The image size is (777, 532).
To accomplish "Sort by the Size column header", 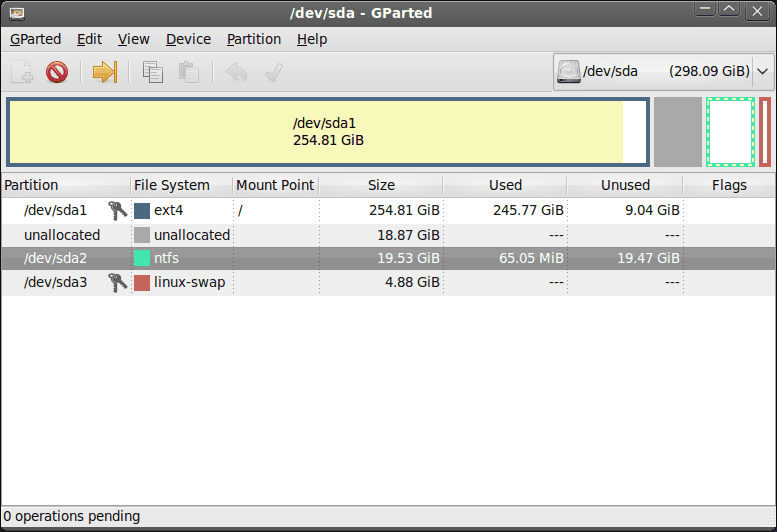I will 381,185.
